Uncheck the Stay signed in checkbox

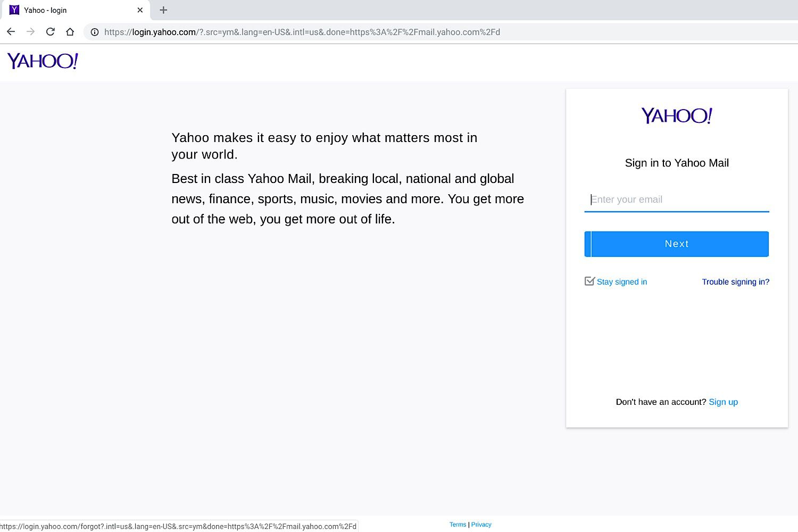(x=589, y=281)
